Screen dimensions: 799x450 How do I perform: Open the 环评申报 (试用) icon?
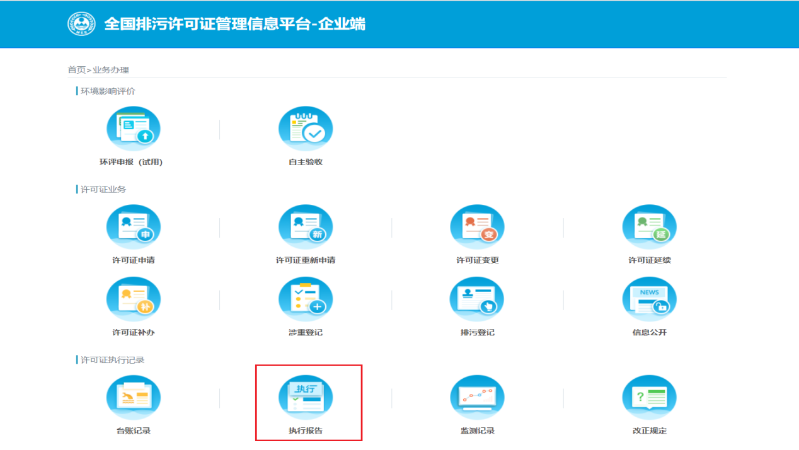click(133, 129)
